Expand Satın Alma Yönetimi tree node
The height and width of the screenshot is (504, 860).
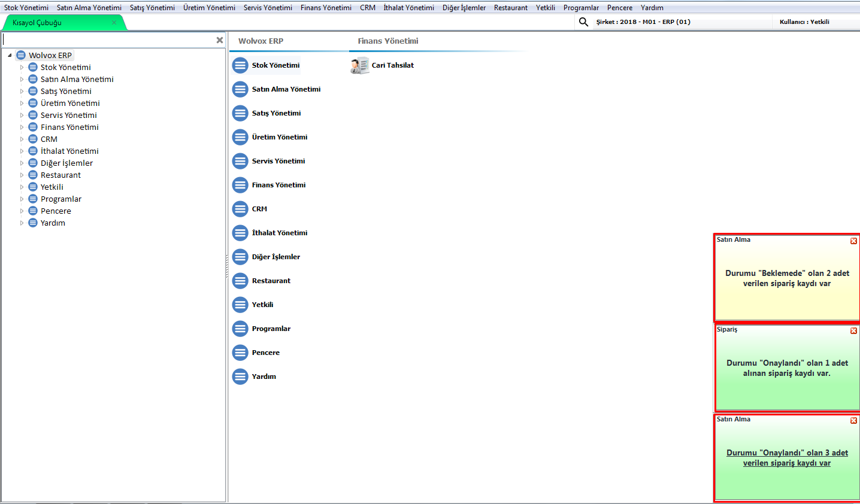point(22,79)
